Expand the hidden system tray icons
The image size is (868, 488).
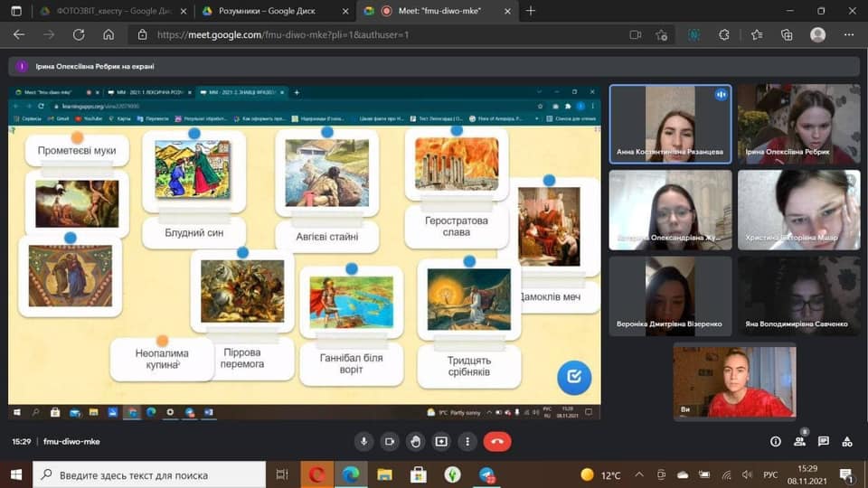pos(640,474)
